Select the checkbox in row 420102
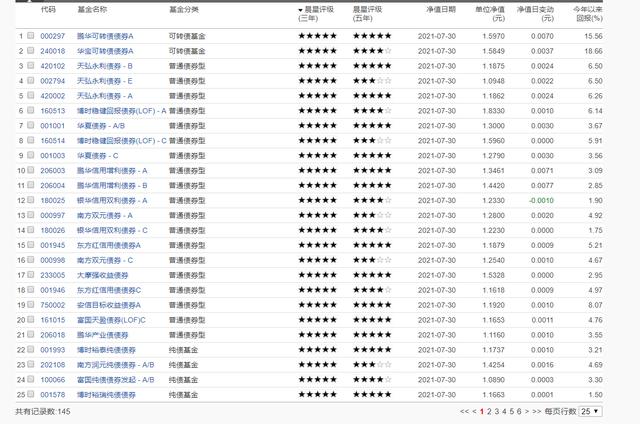 (x=31, y=65)
